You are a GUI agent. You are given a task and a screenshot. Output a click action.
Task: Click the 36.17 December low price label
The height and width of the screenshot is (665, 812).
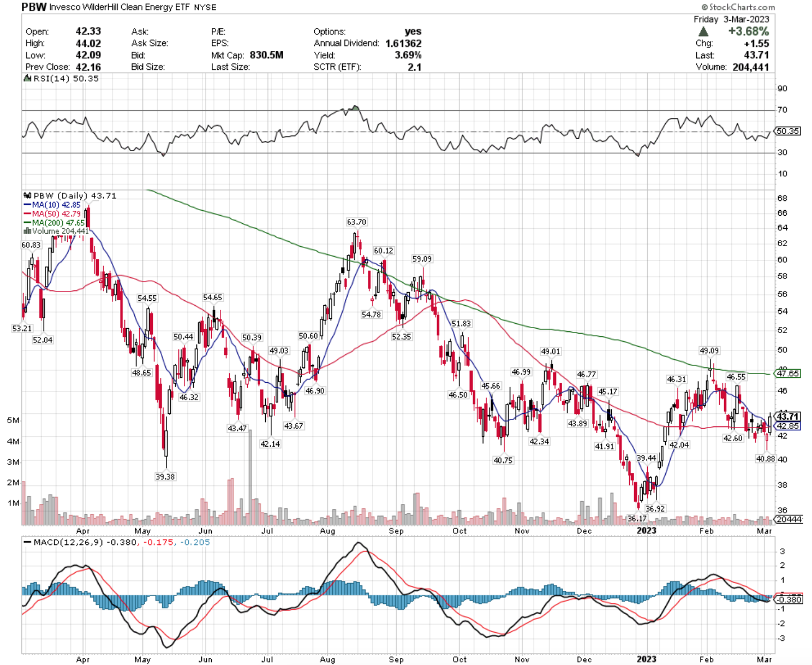coord(637,519)
